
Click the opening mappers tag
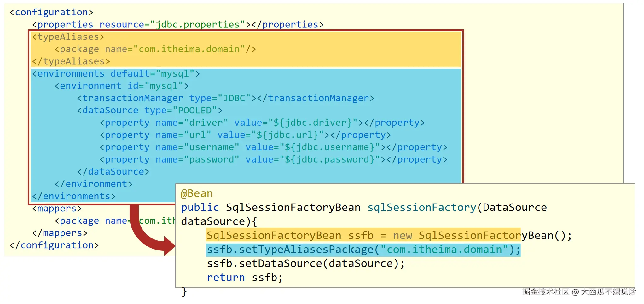tap(57, 209)
